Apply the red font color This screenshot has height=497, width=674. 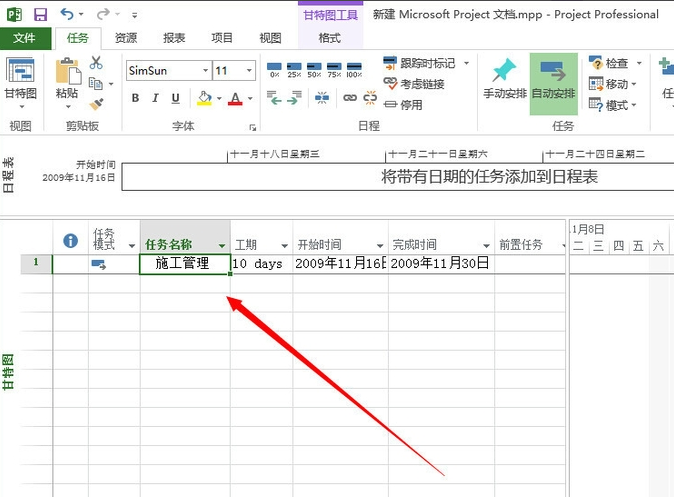(x=235, y=98)
